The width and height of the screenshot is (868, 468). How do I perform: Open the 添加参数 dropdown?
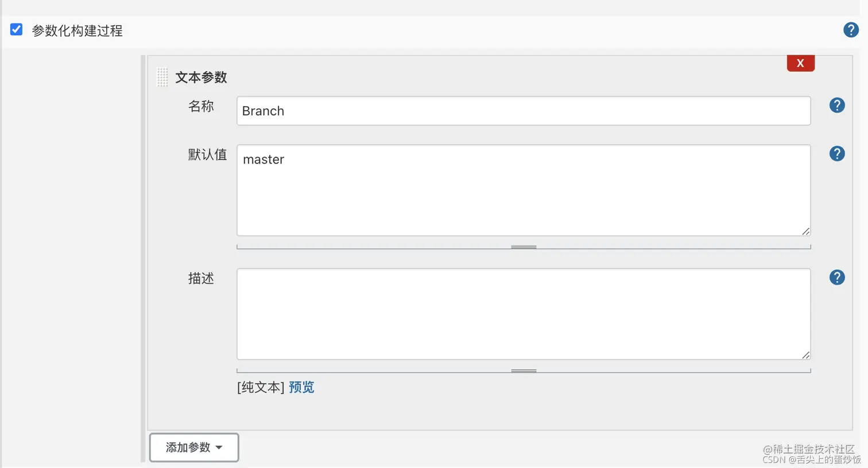click(x=194, y=447)
